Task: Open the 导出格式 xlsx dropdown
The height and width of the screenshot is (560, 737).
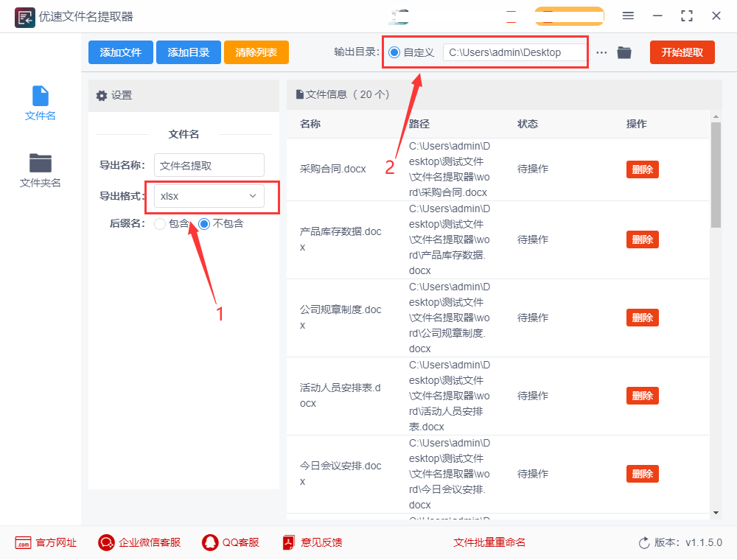Action: (209, 196)
